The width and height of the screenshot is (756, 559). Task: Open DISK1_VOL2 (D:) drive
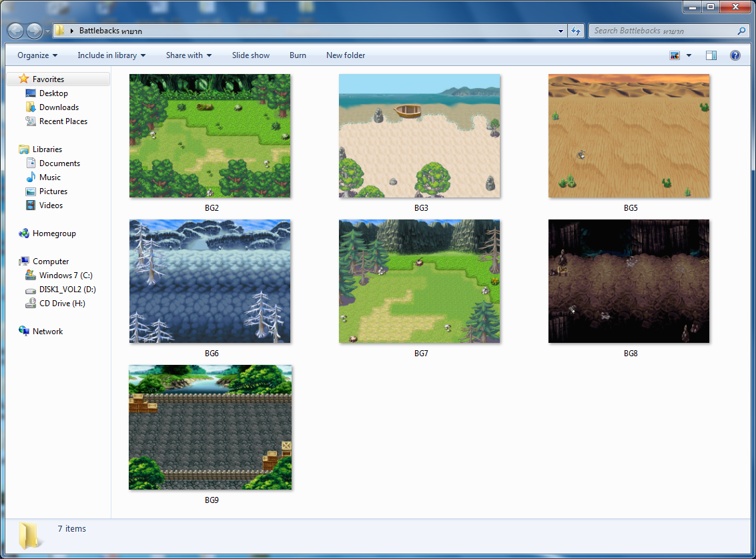click(x=67, y=289)
